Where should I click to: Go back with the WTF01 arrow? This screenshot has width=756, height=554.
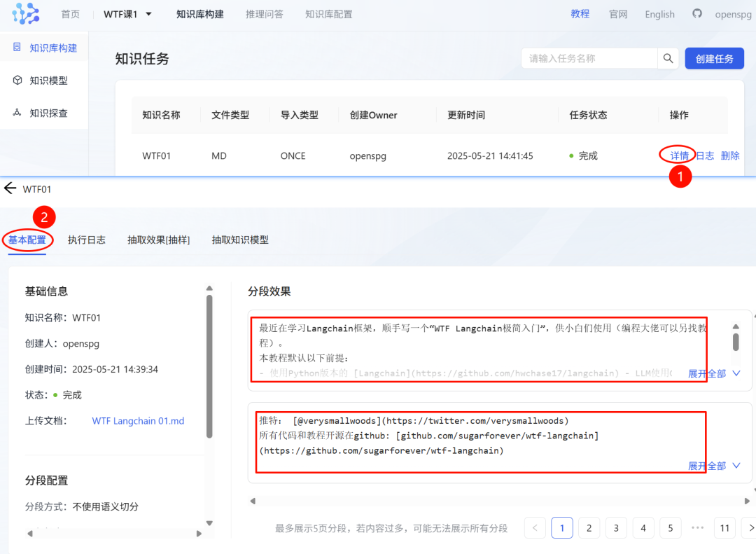10,188
